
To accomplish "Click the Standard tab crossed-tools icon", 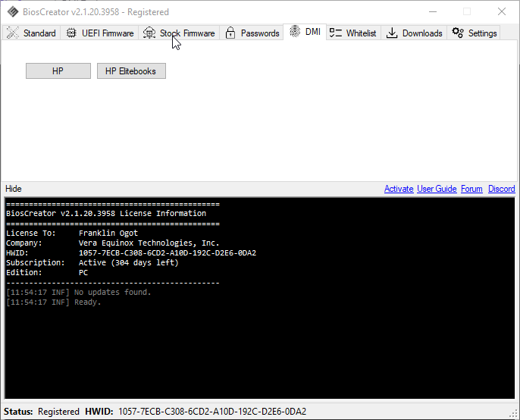I will 13,33.
